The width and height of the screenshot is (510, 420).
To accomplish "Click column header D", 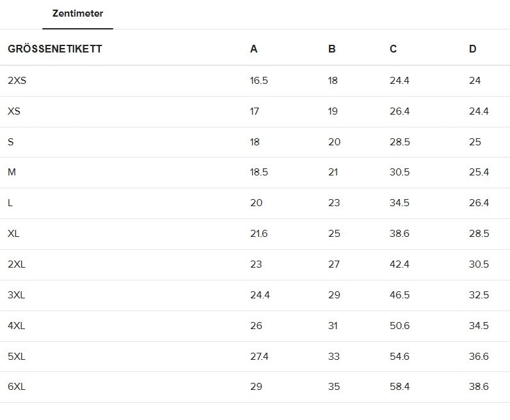I will click(472, 49).
